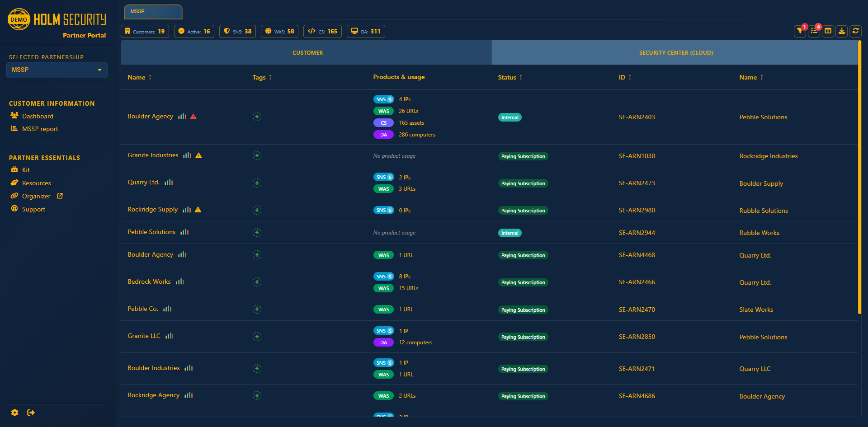Open the column selection list icon
Screen dimensions: 868x427
coord(813,31)
